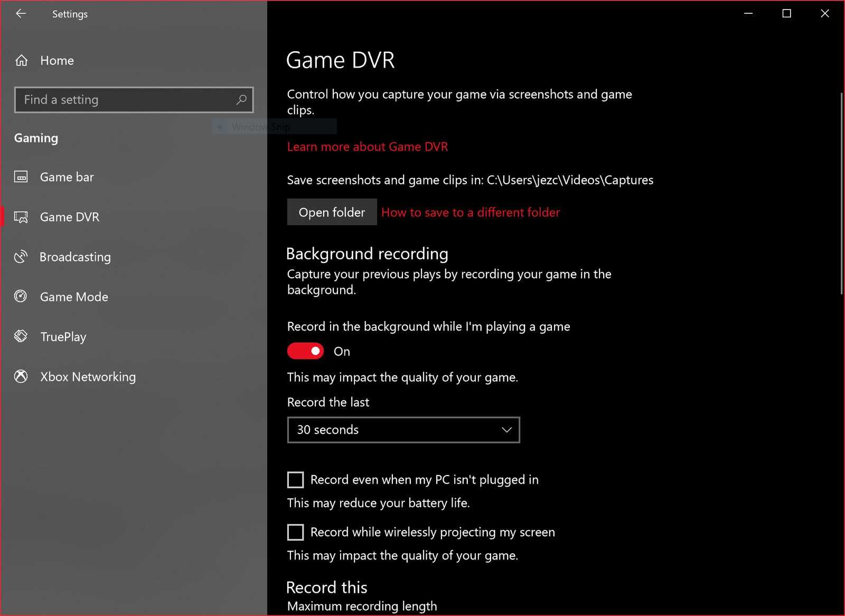This screenshot has width=845, height=616.
Task: Turn off background recording toggle
Action: (x=305, y=351)
